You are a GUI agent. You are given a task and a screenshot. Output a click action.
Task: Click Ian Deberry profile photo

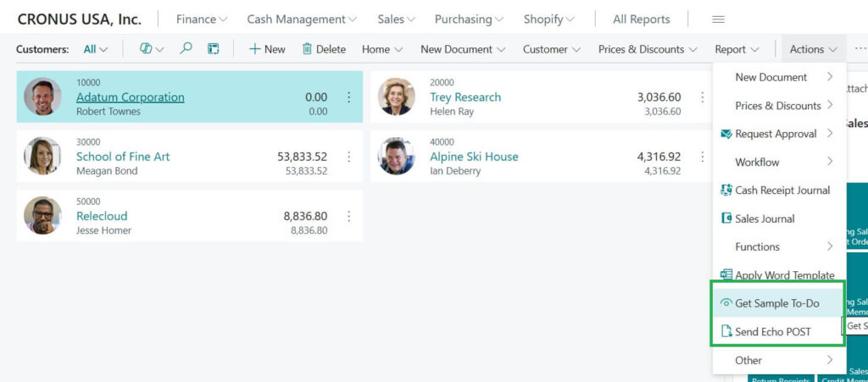pos(397,156)
